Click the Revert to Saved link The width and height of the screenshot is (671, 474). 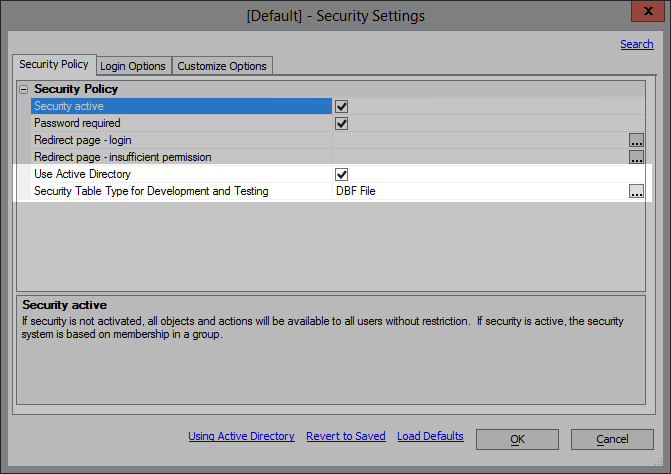(346, 436)
